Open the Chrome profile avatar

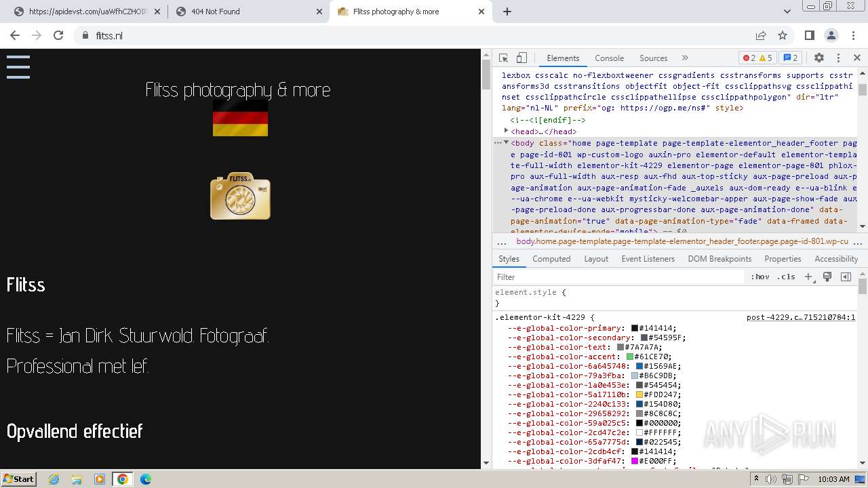click(x=831, y=35)
